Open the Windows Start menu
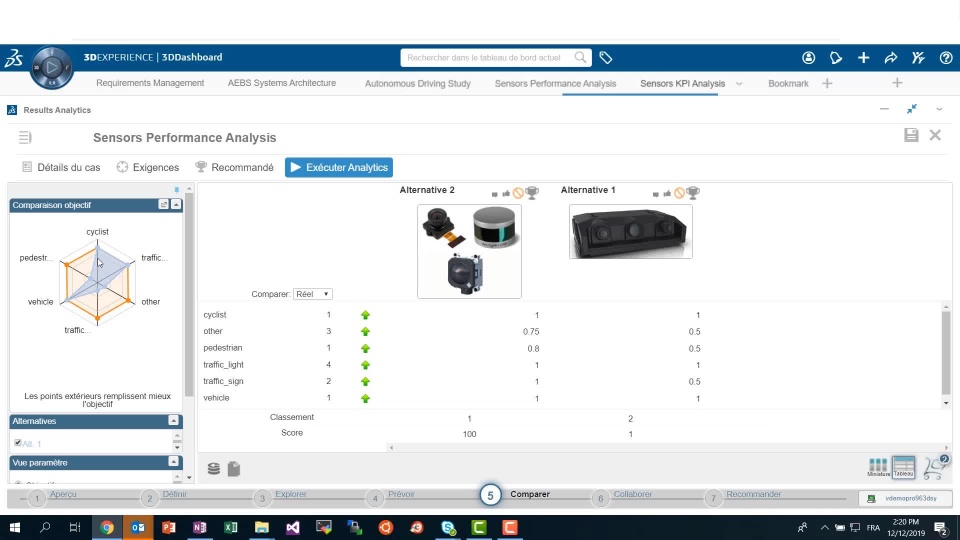The height and width of the screenshot is (540, 960). pyautogui.click(x=15, y=527)
